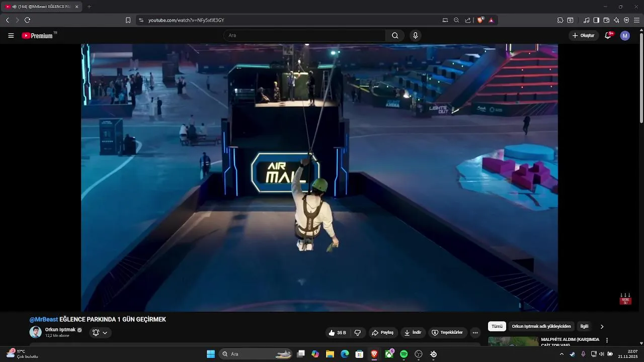The width and height of the screenshot is (644, 362).
Task: Share this page from address bar
Action: [x=468, y=20]
